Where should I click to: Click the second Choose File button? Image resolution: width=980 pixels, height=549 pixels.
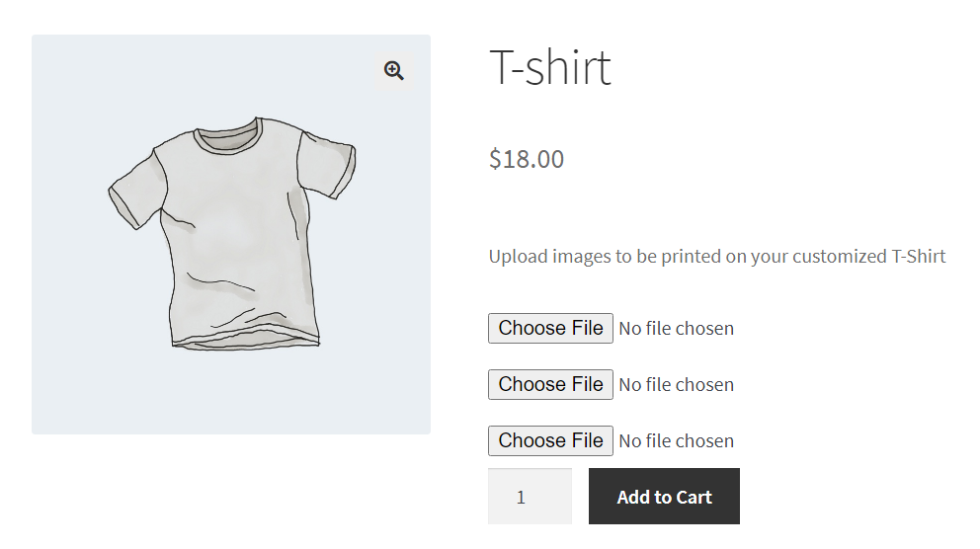pyautogui.click(x=550, y=384)
